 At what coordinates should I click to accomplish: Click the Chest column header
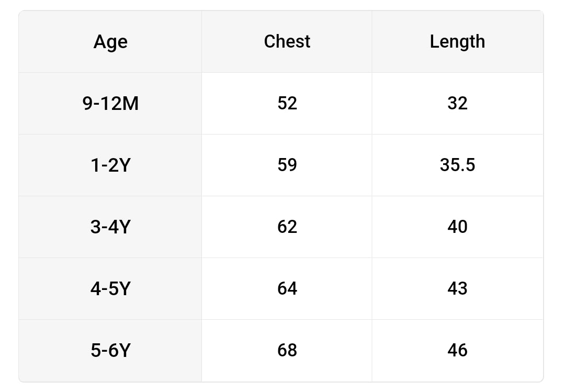point(287,42)
